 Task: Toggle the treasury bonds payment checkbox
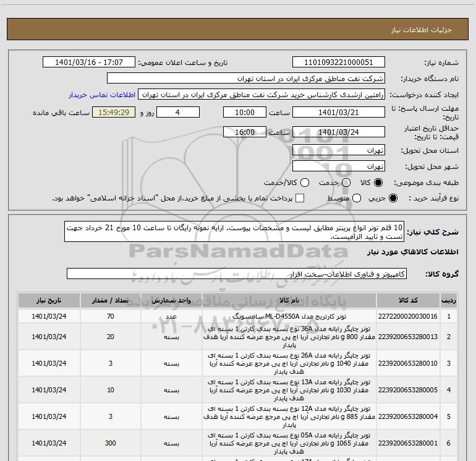300,198
